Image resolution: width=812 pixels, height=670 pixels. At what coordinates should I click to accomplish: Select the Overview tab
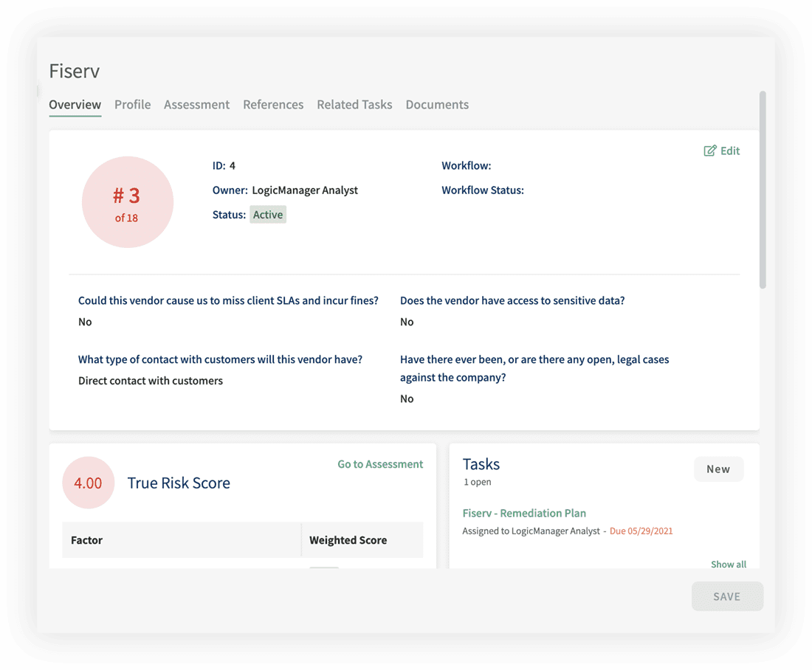pyautogui.click(x=75, y=104)
